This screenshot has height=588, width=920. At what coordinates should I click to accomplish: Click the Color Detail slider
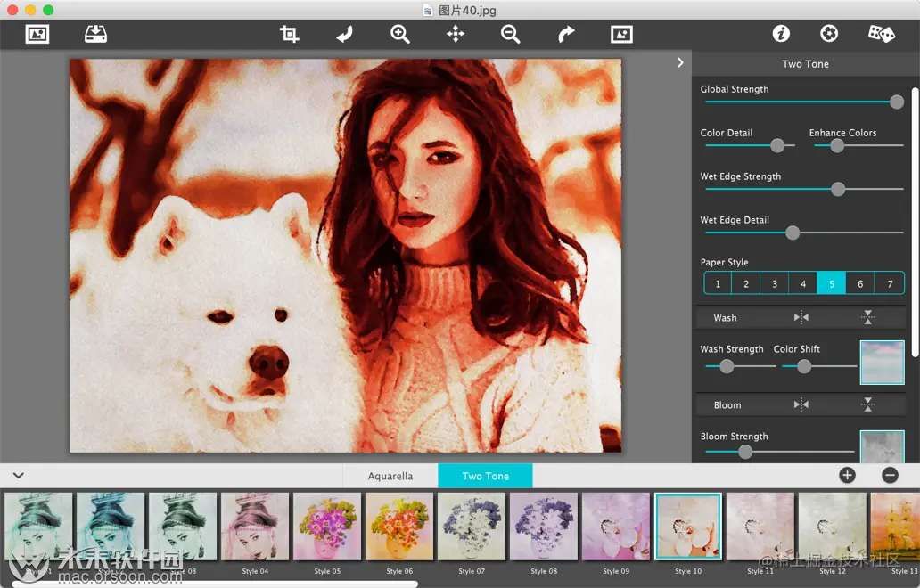point(750,145)
